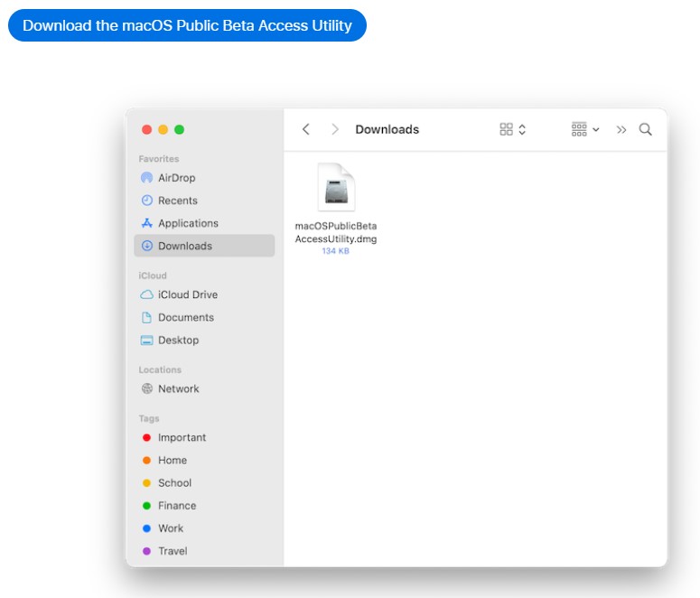Go forward with the right chevron
This screenshot has height=598, width=700.
tap(335, 129)
